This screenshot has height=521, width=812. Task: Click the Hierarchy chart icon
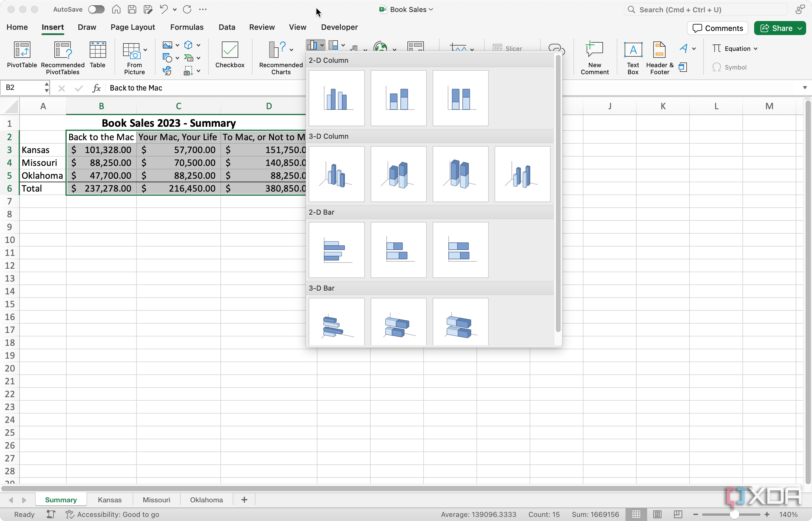coord(334,45)
